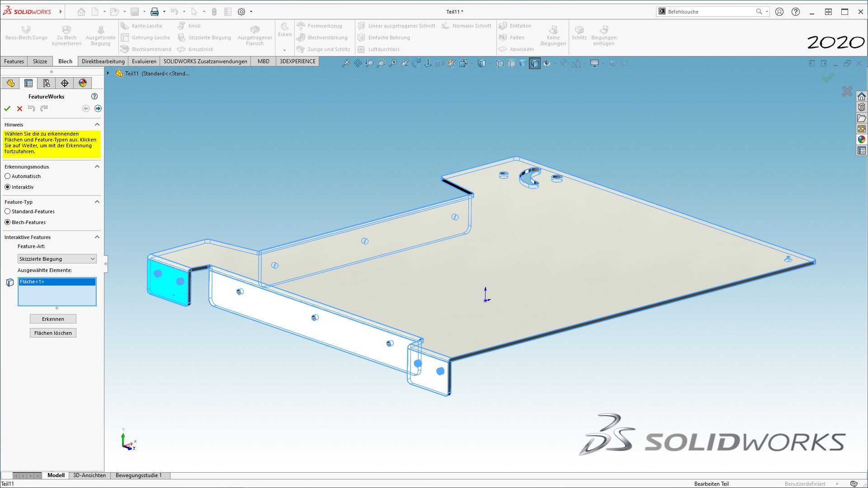Open the 3D-Ansichten bottom tab
This screenshot has height=488, width=868.
[90, 475]
